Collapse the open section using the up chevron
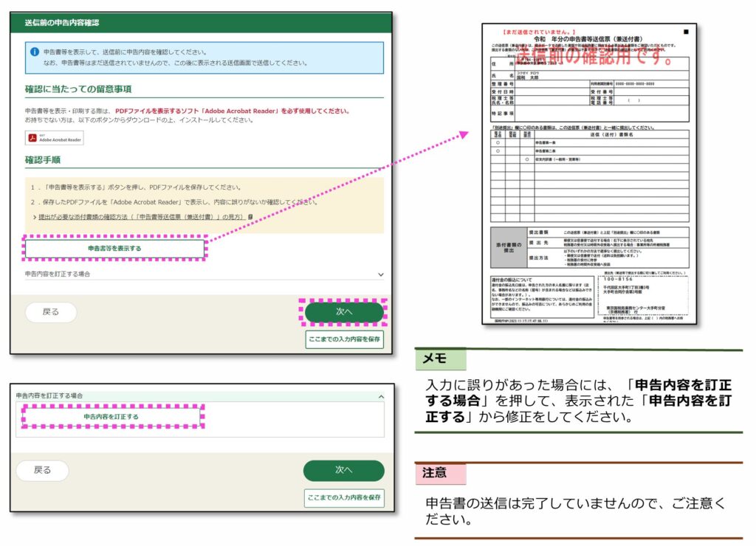 tap(380, 396)
